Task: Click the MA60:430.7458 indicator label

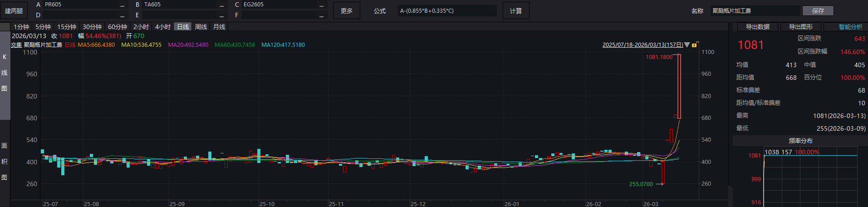Action: tap(235, 44)
